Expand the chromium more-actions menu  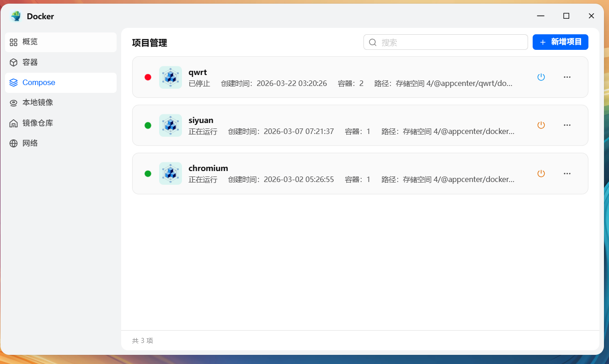567,173
